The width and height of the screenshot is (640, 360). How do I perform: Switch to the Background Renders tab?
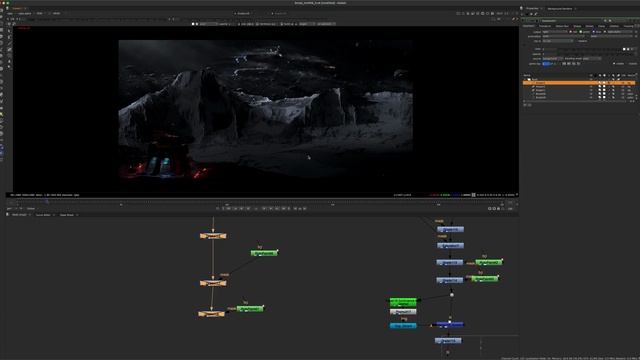click(x=560, y=8)
